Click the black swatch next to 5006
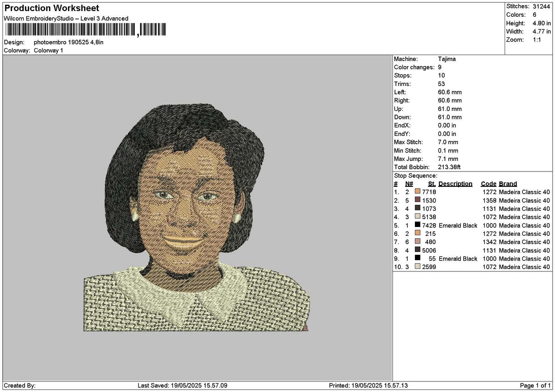This screenshot has height=392, width=555. pyautogui.click(x=419, y=250)
